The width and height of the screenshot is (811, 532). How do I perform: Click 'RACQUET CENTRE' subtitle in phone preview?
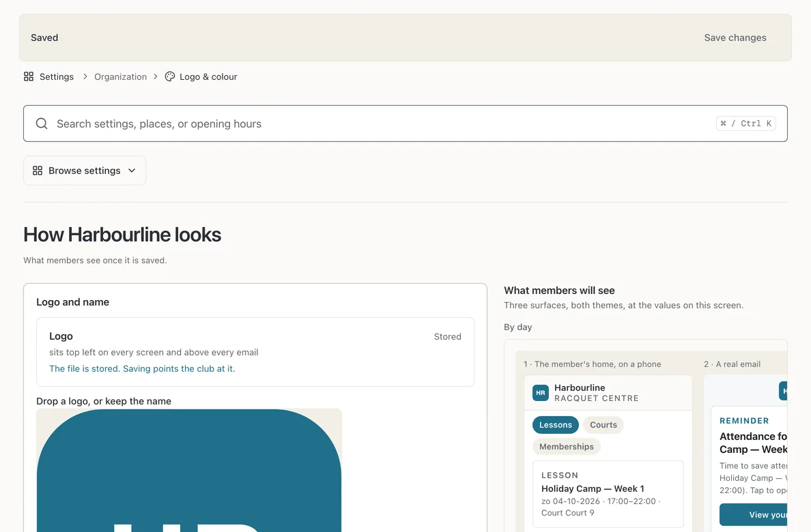click(597, 398)
